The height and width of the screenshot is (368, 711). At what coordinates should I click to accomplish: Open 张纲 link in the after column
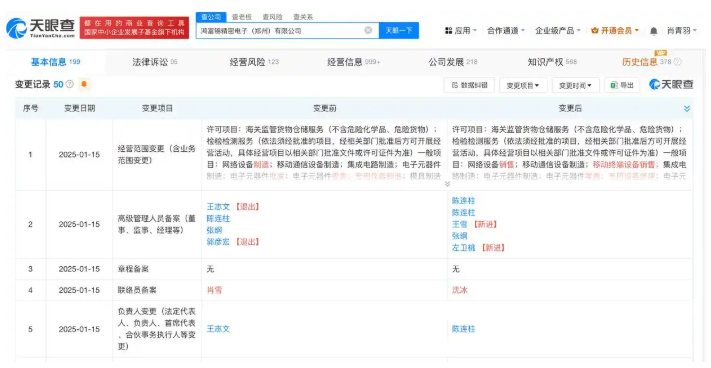click(x=459, y=236)
